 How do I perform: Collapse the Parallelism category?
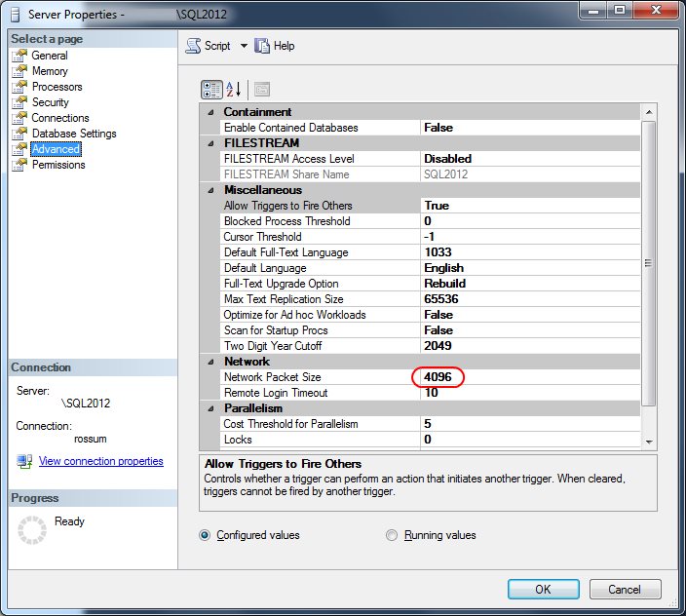click(210, 408)
